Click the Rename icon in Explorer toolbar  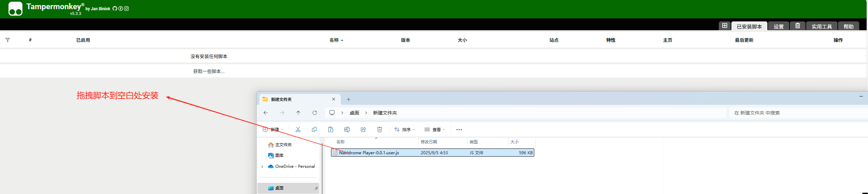347,129
